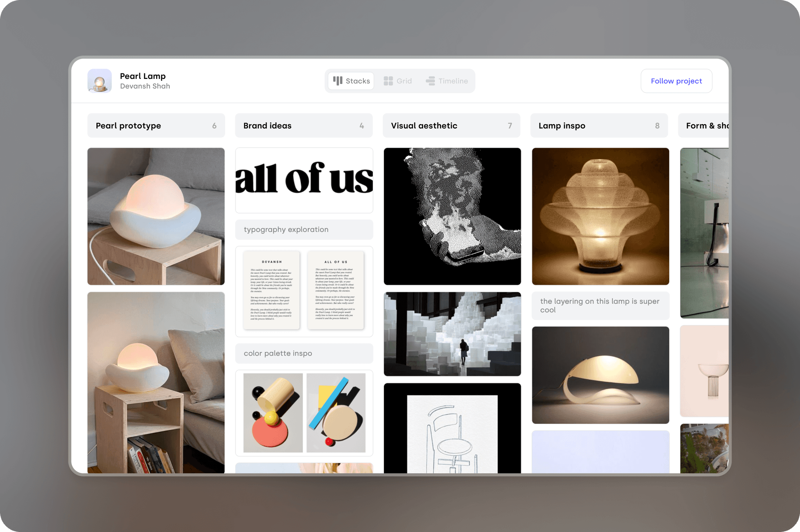Click the Pearl Lamp project avatar

coord(99,80)
